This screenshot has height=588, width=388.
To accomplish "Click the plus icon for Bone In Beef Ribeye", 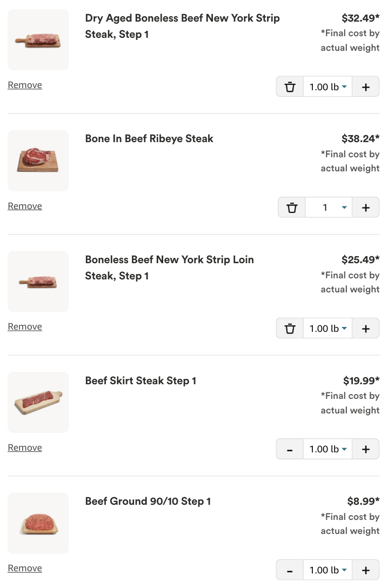I will tap(366, 207).
